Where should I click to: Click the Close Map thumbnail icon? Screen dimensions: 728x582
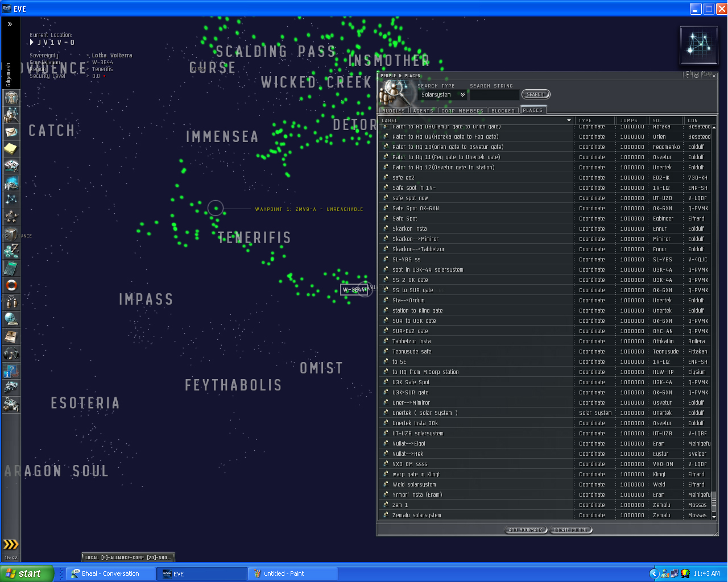(x=698, y=45)
